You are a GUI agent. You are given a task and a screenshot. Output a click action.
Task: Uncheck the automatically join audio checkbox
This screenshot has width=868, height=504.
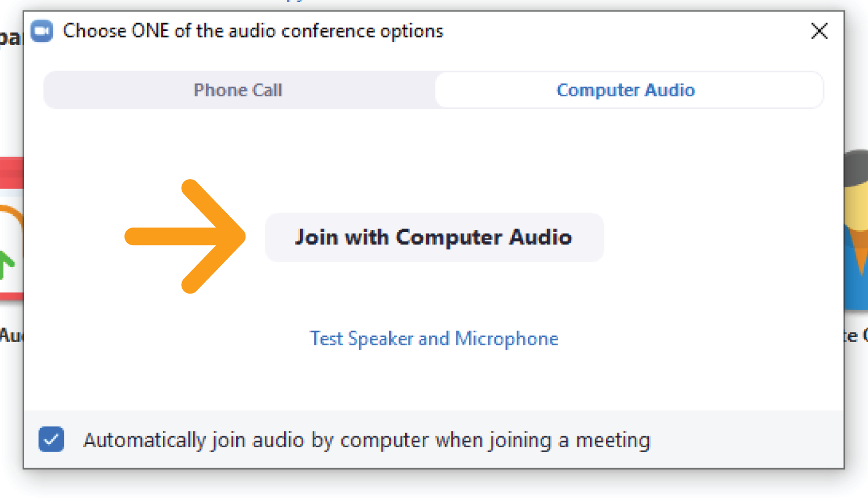coord(51,440)
